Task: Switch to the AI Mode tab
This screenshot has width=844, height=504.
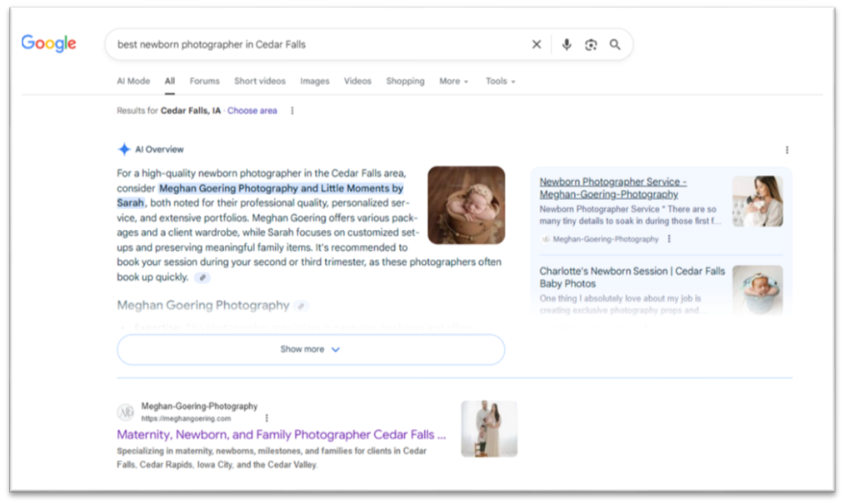Action: [x=133, y=82]
